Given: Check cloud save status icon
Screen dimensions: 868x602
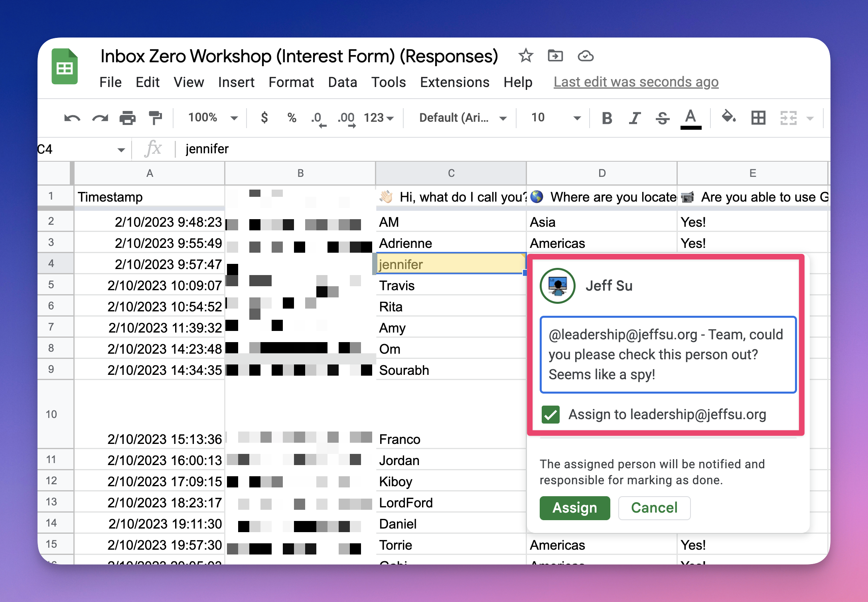Looking at the screenshot, I should point(586,56).
